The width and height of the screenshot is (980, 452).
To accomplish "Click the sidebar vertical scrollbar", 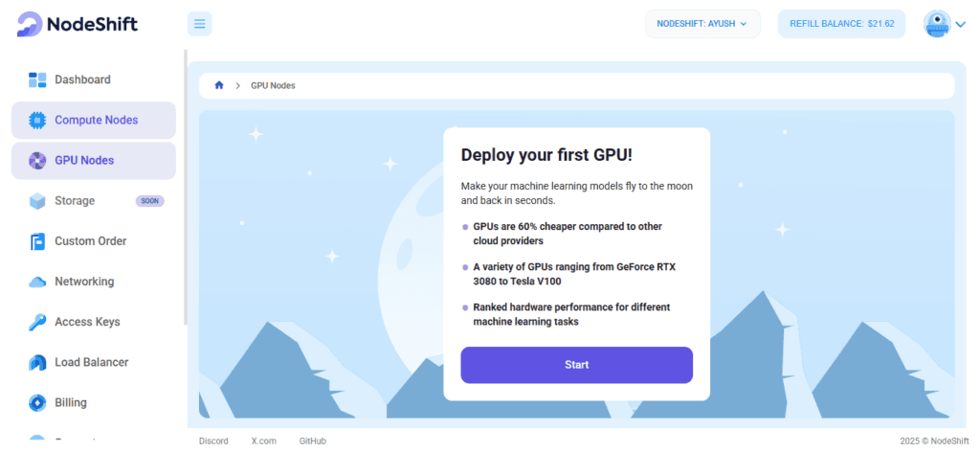I will click(x=185, y=188).
